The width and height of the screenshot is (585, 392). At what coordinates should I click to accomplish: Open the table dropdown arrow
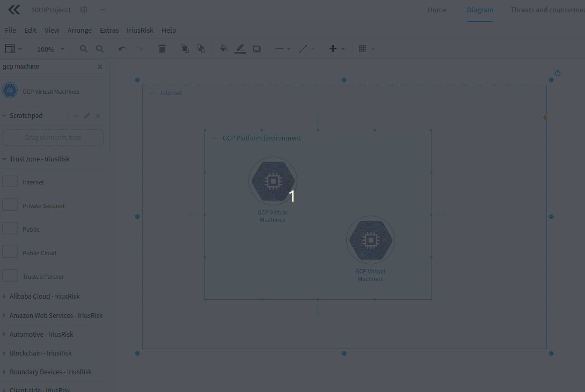(x=372, y=49)
